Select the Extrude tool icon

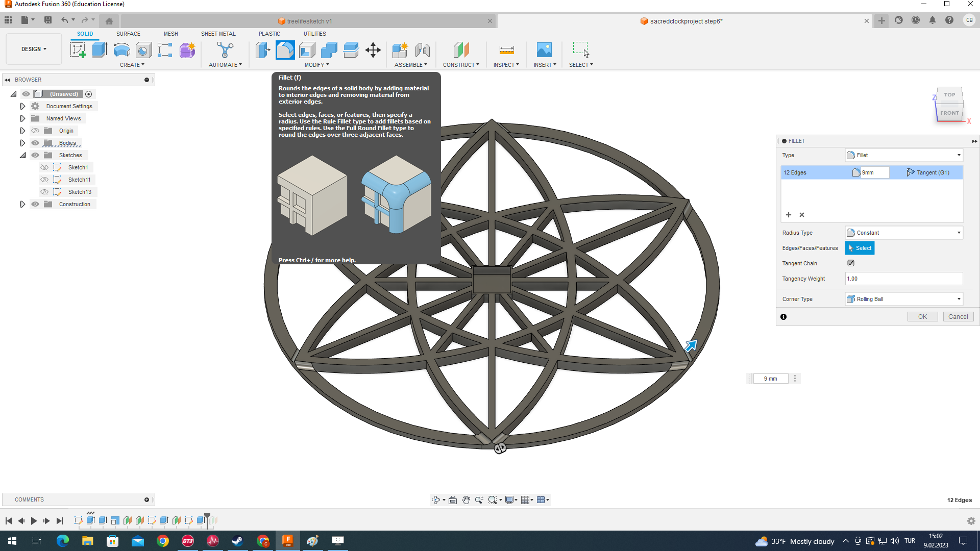point(100,50)
